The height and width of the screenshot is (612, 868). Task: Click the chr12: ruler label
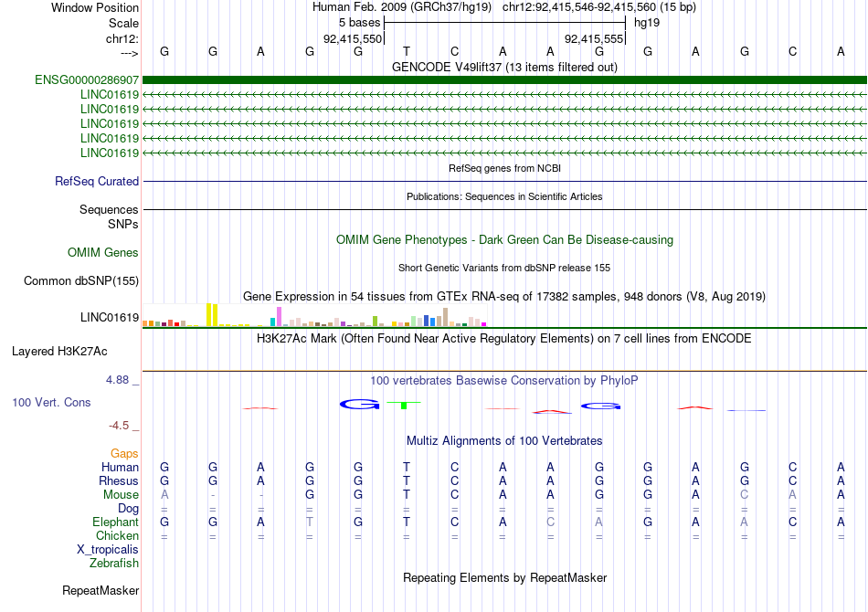coord(122,38)
